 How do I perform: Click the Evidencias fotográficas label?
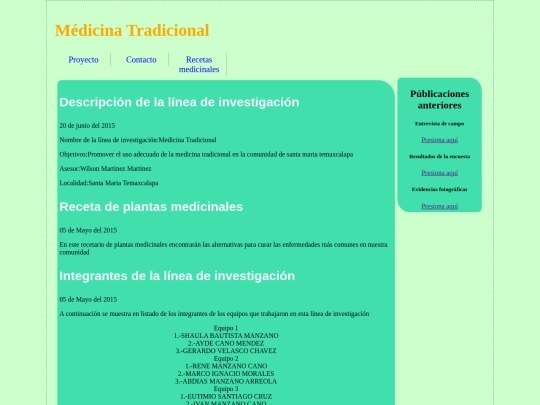click(439, 189)
